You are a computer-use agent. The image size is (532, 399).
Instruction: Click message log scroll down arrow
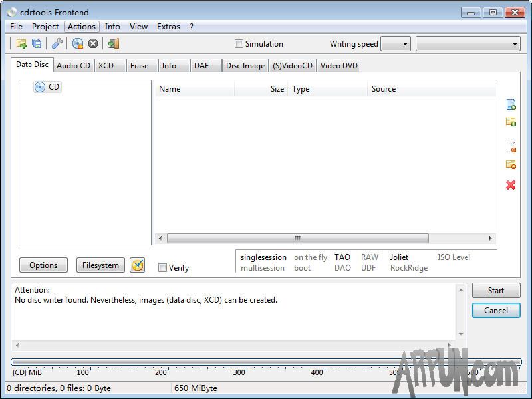tap(461, 334)
